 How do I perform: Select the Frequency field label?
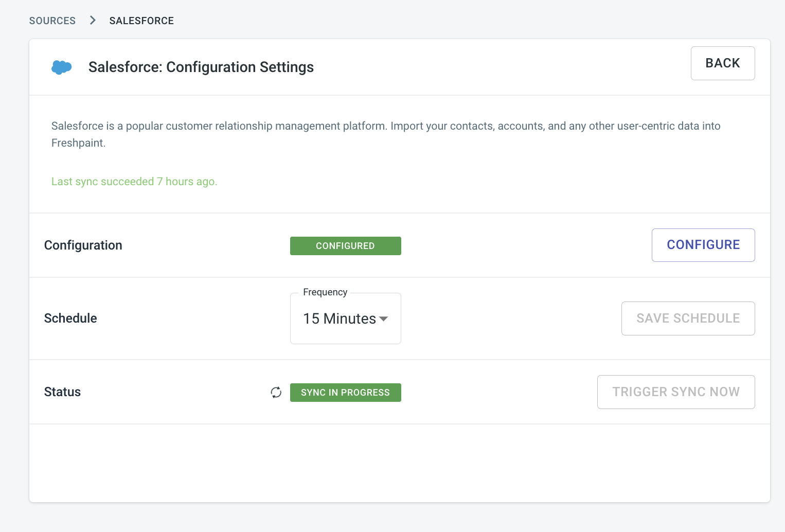pos(325,292)
